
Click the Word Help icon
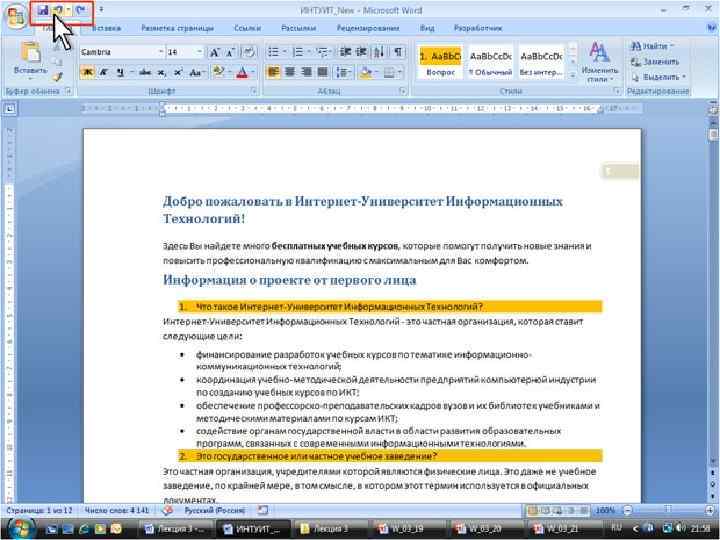click(x=712, y=28)
